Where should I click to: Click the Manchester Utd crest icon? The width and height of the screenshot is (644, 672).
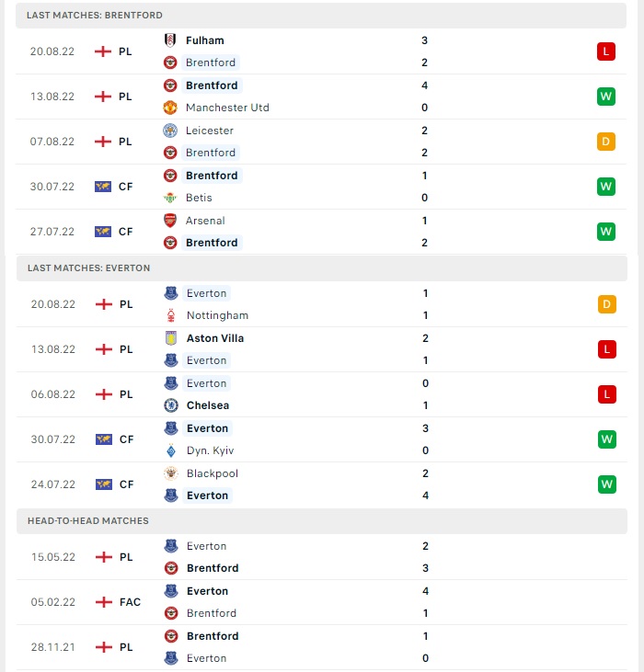(x=170, y=108)
